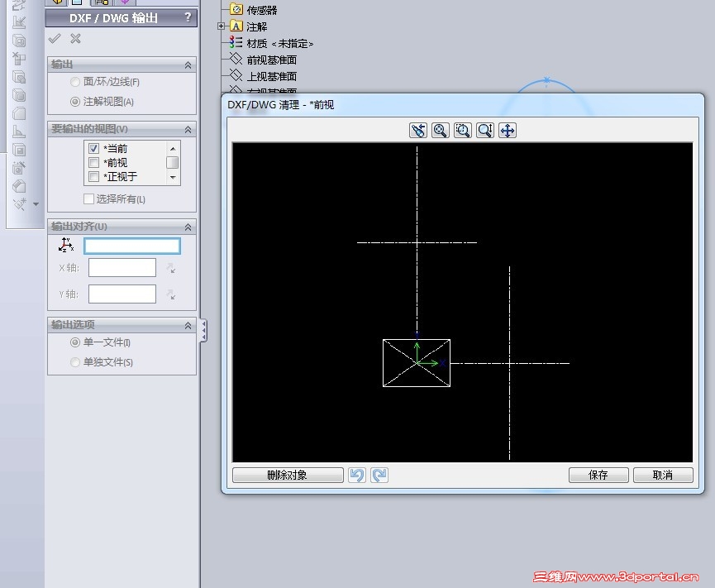
Task: Expand the 注解 tree node plus sign
Action: click(x=222, y=26)
